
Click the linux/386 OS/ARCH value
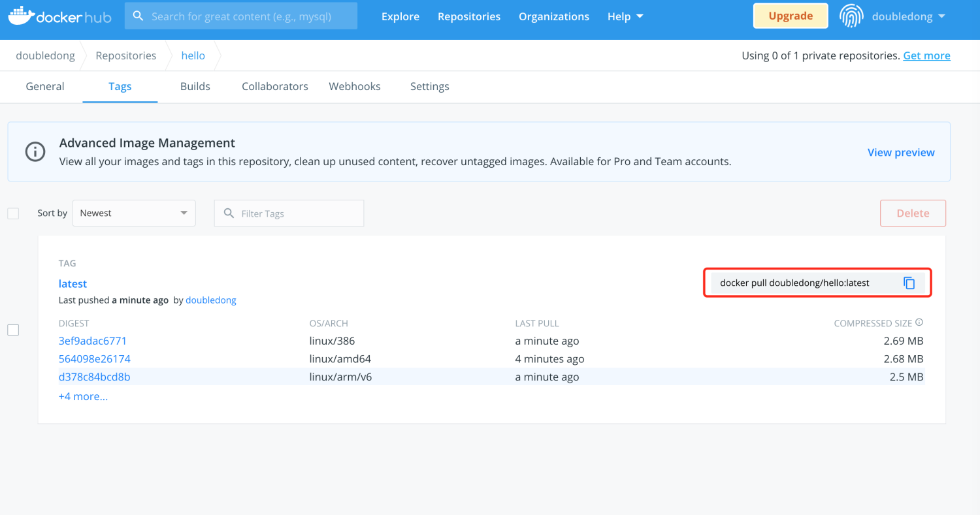coord(332,341)
